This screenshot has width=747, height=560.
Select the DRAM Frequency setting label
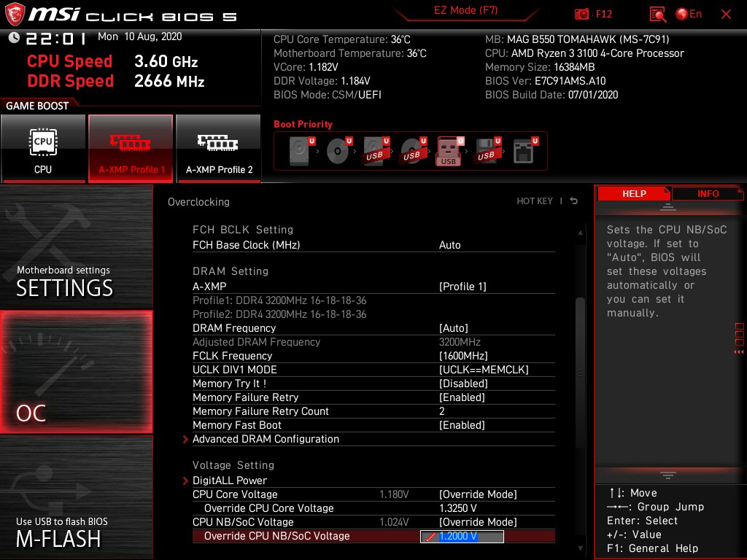coord(234,328)
